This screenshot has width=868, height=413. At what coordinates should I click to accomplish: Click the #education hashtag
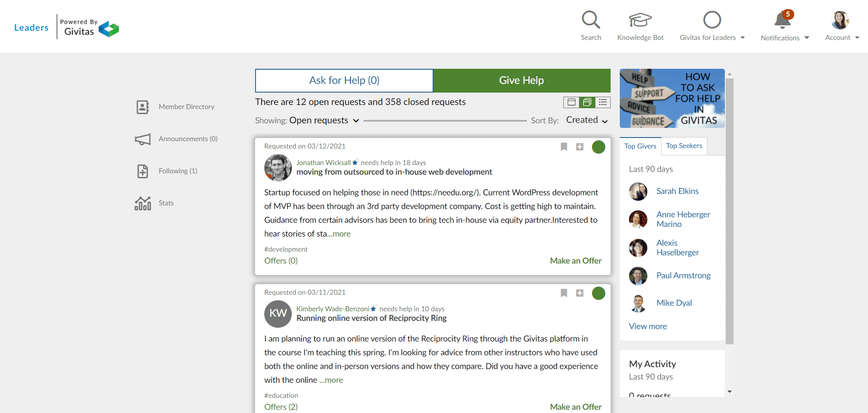click(281, 396)
